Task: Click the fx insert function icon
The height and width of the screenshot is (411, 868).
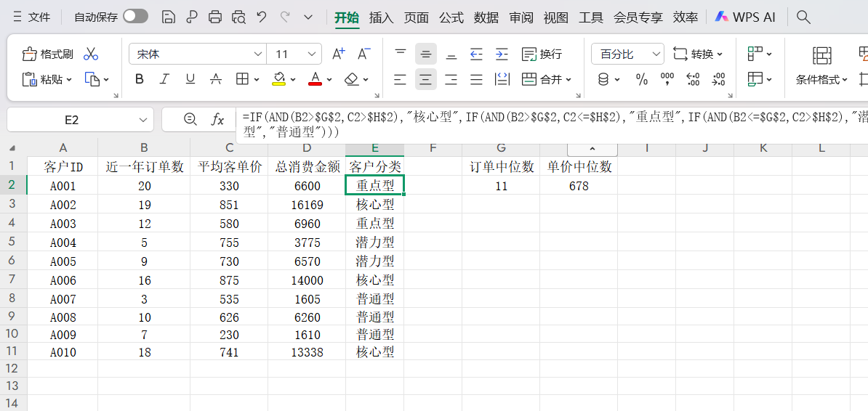Action: [x=217, y=120]
